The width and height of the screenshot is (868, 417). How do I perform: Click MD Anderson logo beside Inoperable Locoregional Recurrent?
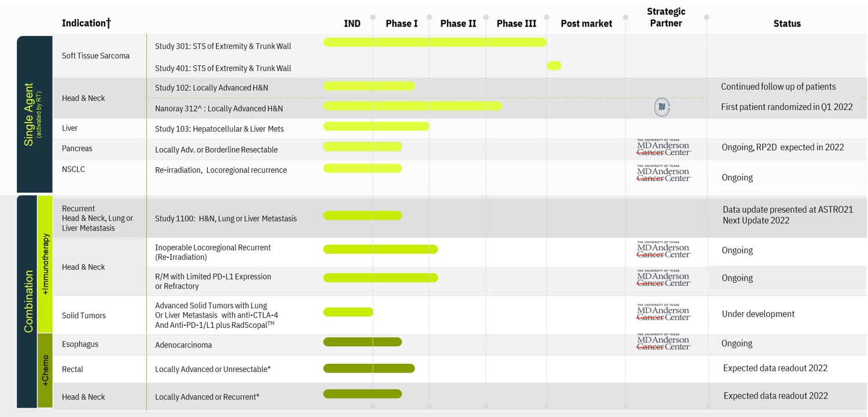[664, 250]
